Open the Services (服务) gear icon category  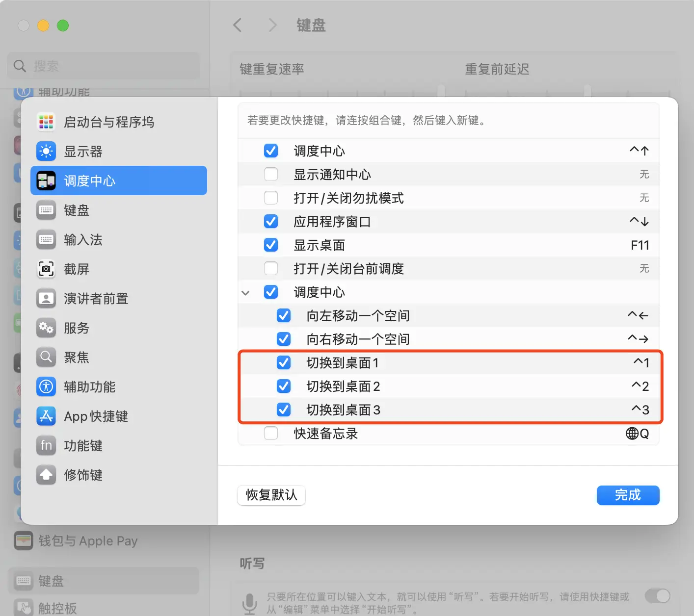pyautogui.click(x=46, y=328)
